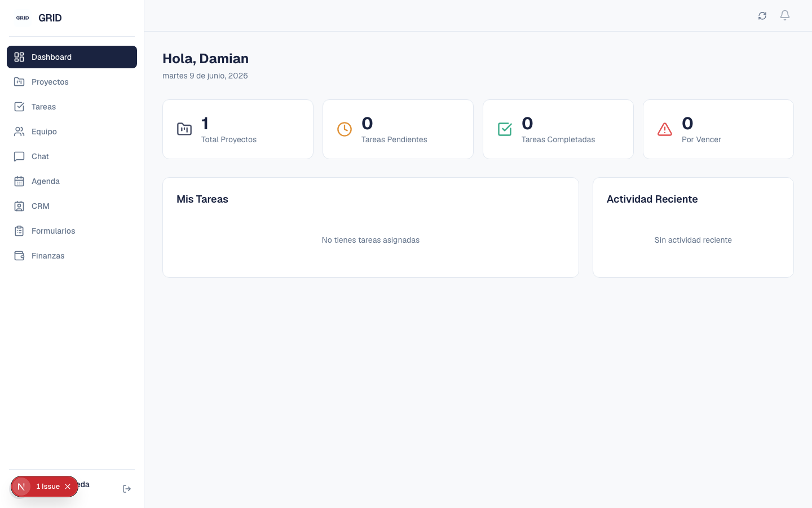Click the green check icon on Tareas Completadas
This screenshot has width=812, height=508.
pyautogui.click(x=505, y=129)
